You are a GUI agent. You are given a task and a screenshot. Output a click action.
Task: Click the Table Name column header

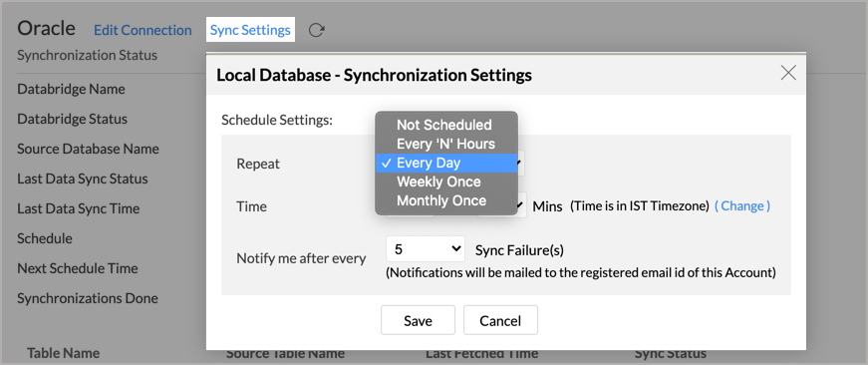click(x=63, y=353)
